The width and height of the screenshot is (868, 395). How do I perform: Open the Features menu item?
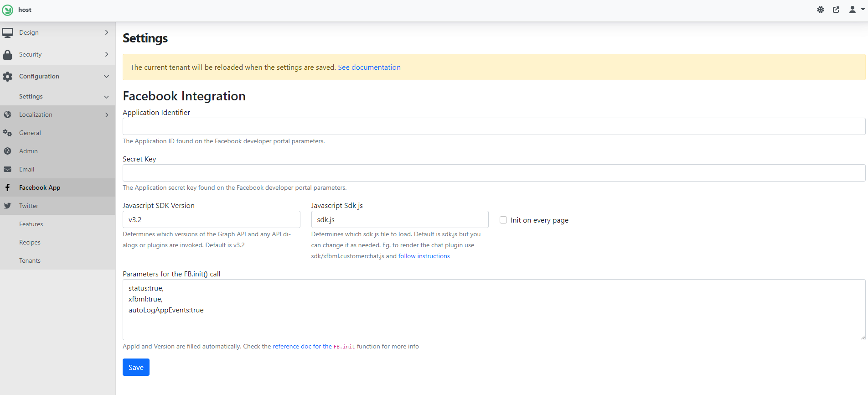57,224
